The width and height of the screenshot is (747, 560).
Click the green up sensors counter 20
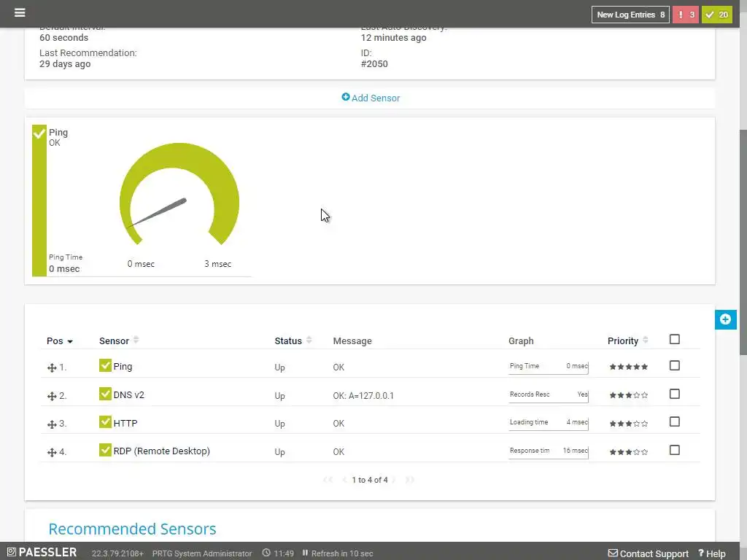pos(717,15)
